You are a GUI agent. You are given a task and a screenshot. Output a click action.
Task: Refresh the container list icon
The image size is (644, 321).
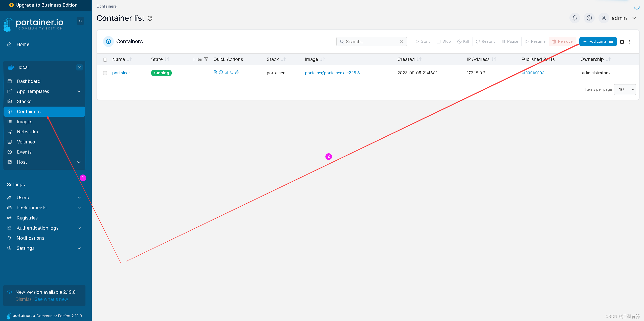(150, 18)
